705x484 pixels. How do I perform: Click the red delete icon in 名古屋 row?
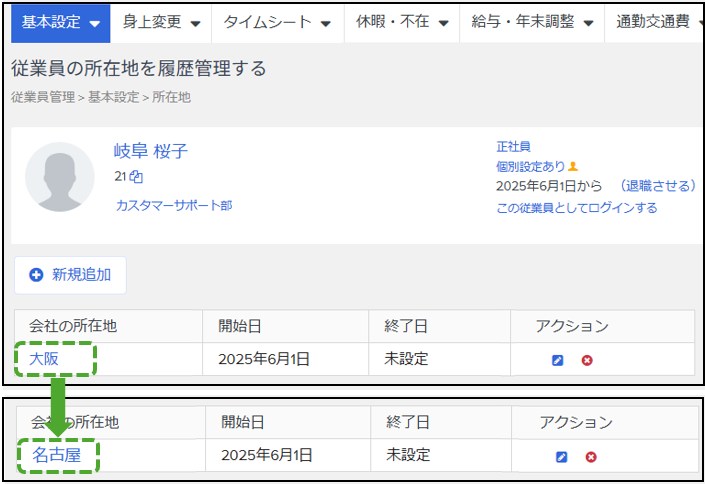[x=591, y=457]
